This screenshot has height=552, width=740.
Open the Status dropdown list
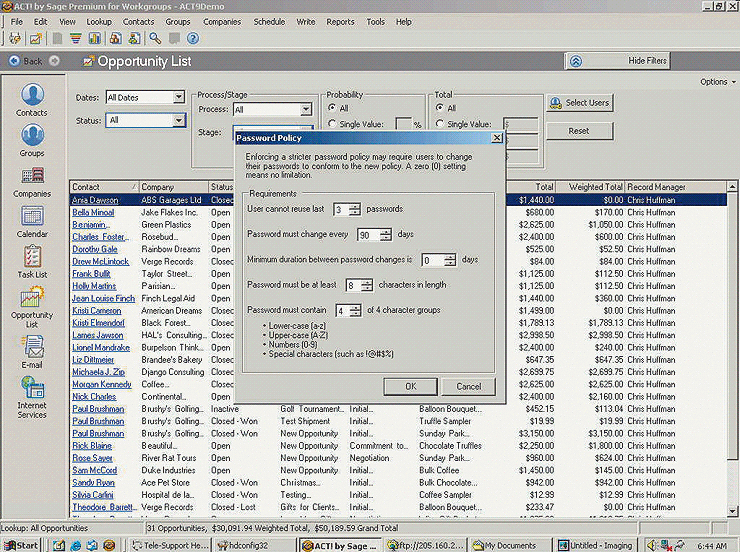178,120
